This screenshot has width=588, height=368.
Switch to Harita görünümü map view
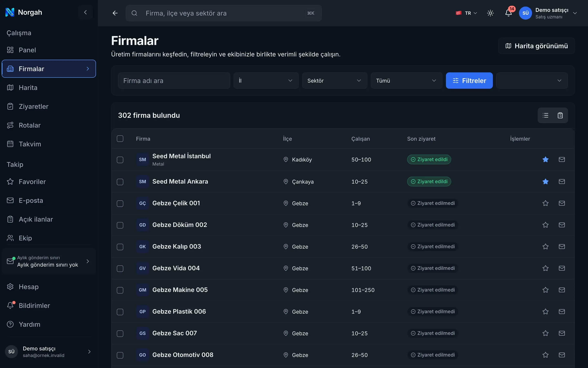(x=536, y=46)
